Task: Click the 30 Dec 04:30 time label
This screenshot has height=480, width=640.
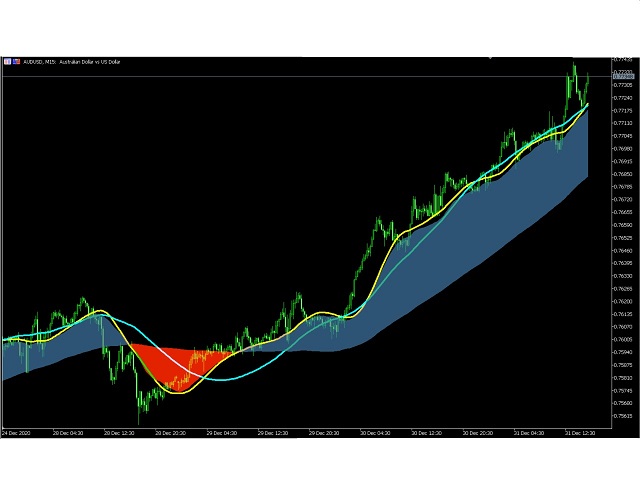Action: [375, 433]
